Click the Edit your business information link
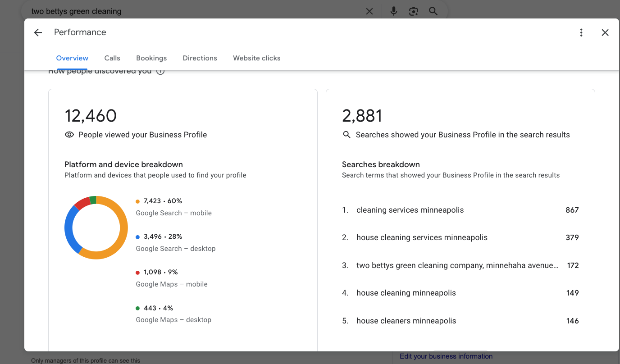This screenshot has width=620, height=364. pyautogui.click(x=446, y=356)
